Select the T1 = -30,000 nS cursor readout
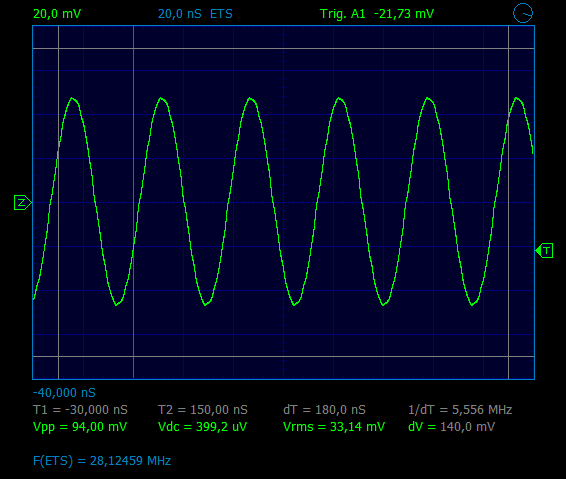 [x=80, y=410]
